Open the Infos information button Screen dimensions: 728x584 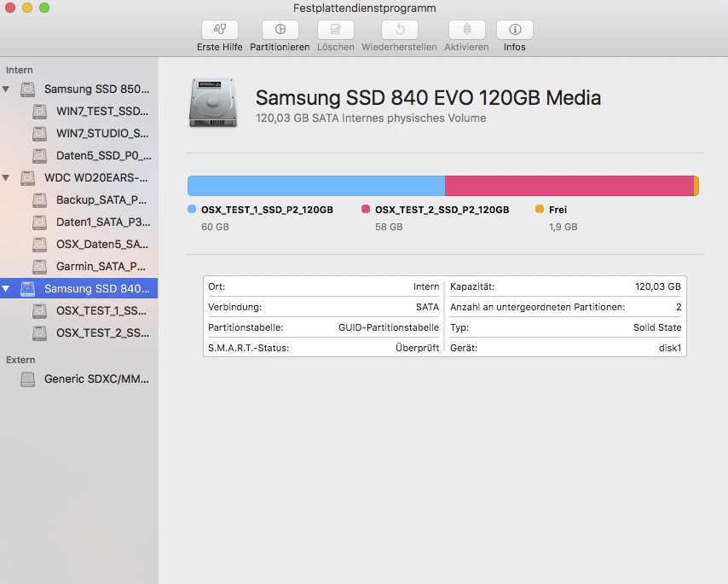coord(514,30)
